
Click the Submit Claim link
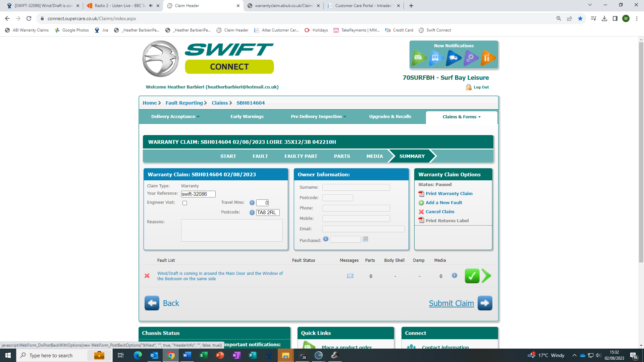pyautogui.click(x=451, y=303)
